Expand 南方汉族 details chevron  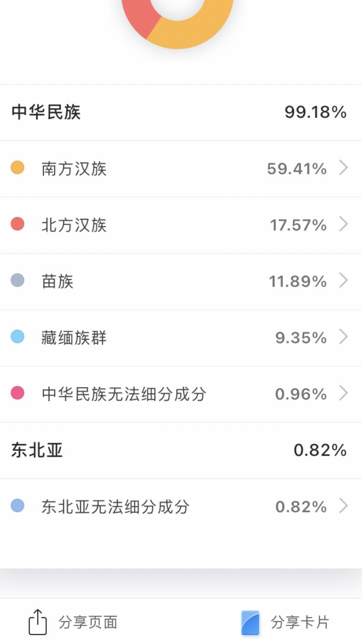pyautogui.click(x=344, y=168)
